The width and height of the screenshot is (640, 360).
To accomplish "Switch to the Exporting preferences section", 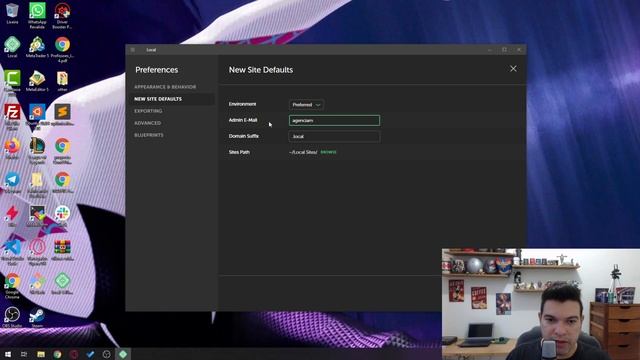I will point(148,111).
